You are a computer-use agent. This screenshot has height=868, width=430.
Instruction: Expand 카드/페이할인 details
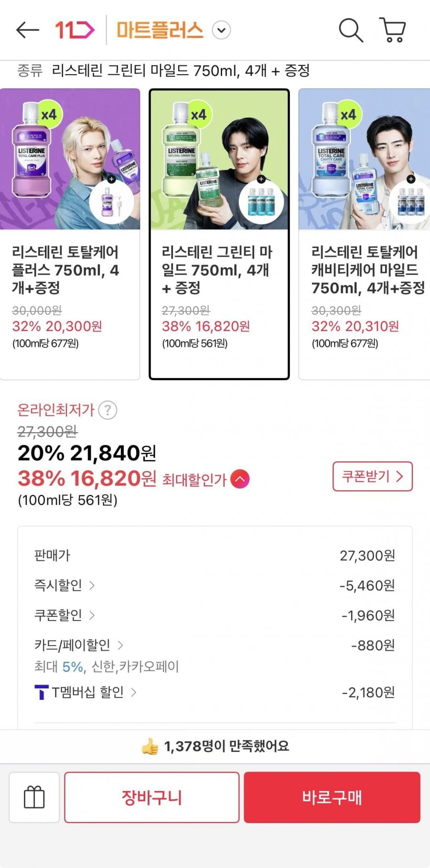[x=79, y=645]
